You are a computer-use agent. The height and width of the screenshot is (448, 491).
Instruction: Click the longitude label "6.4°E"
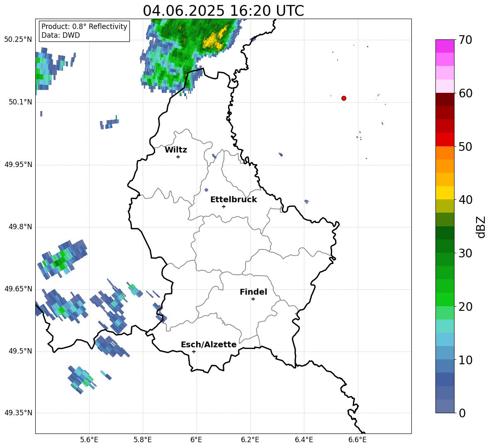click(304, 440)
